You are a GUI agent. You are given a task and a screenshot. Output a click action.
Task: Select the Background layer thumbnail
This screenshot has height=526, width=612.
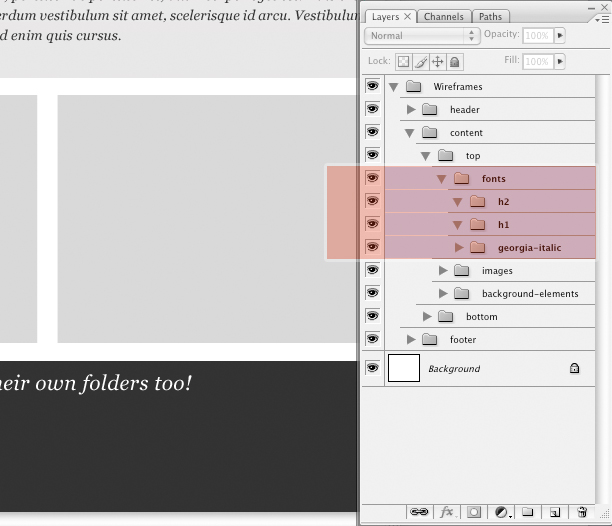click(x=404, y=368)
